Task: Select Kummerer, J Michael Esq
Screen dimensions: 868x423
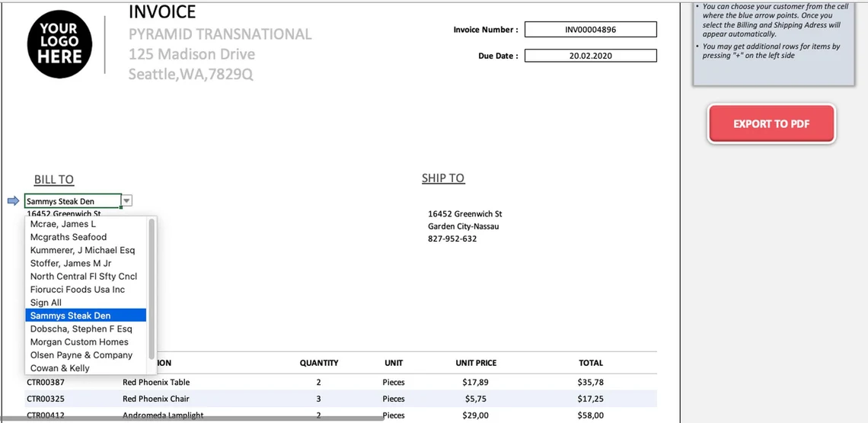Action: (x=82, y=250)
